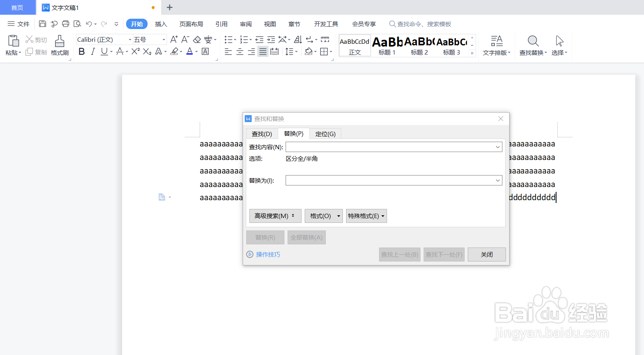Align text right
The height and width of the screenshot is (355, 644).
tap(251, 52)
